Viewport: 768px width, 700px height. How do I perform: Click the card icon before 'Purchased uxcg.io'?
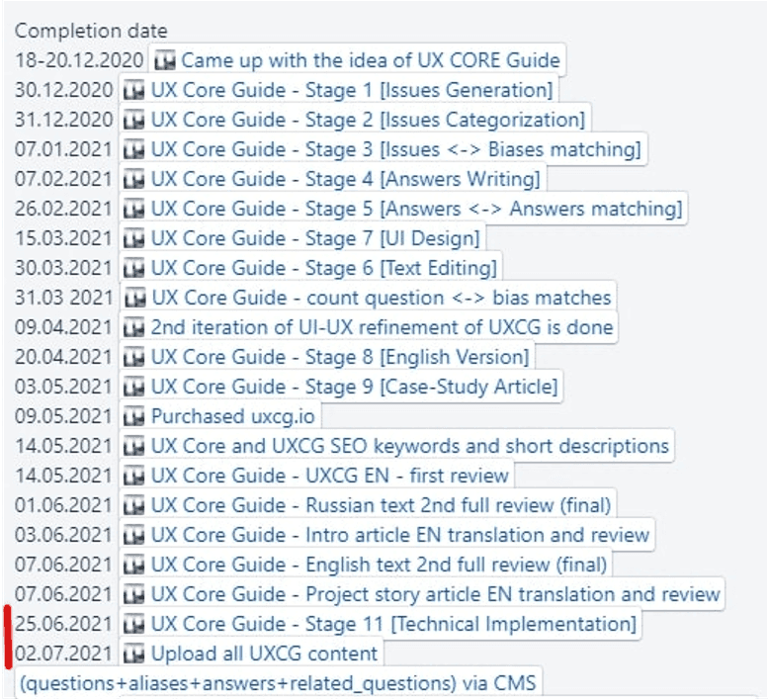pyautogui.click(x=135, y=417)
